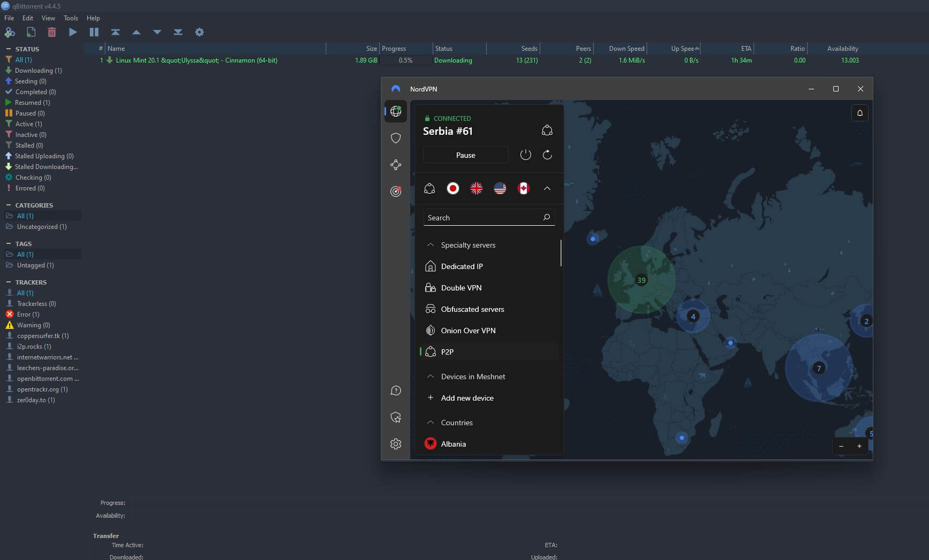Move torrent up in queue
929x560 pixels.
[x=136, y=32]
